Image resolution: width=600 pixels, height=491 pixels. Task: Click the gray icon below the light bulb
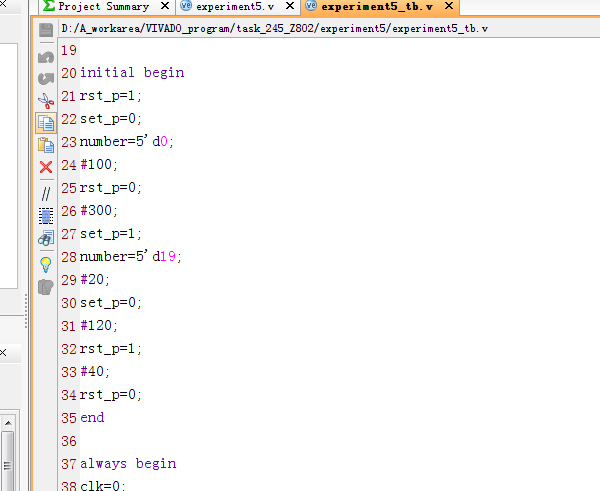point(46,287)
